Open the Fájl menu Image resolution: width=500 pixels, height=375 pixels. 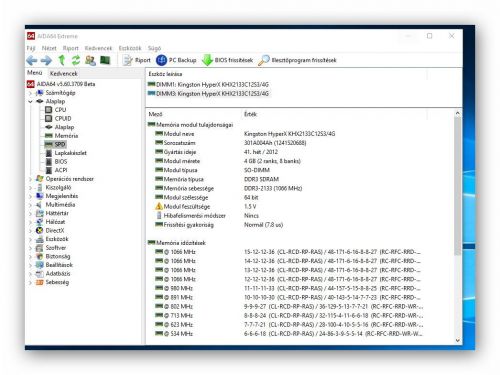pos(31,48)
